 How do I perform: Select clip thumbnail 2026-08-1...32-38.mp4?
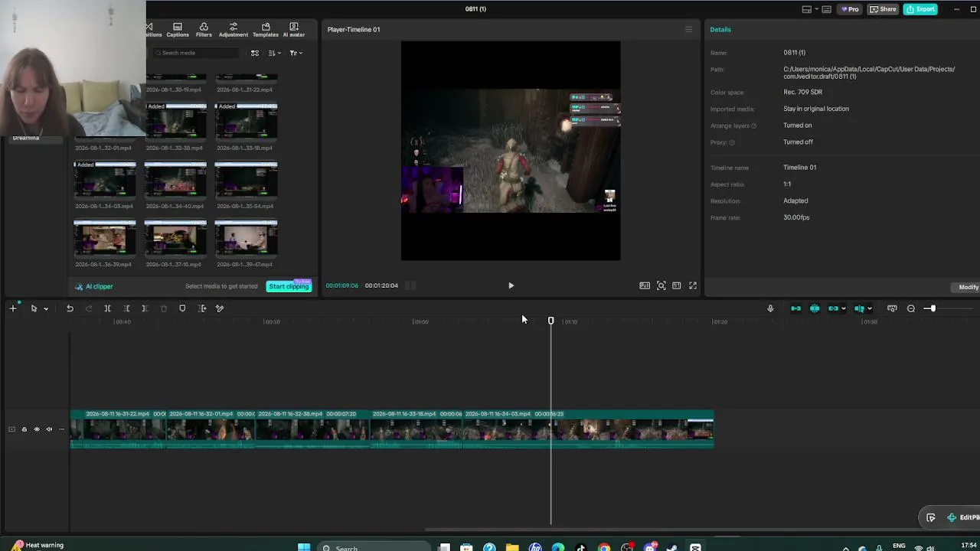point(175,121)
